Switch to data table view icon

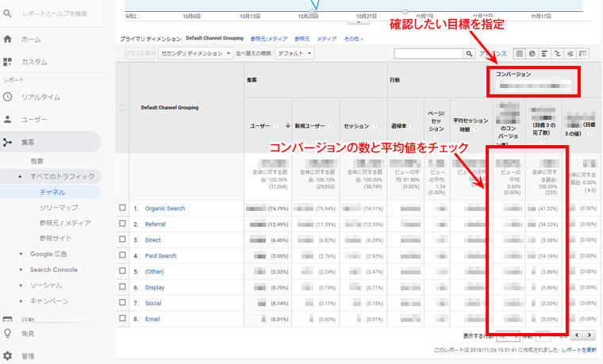coord(519,53)
